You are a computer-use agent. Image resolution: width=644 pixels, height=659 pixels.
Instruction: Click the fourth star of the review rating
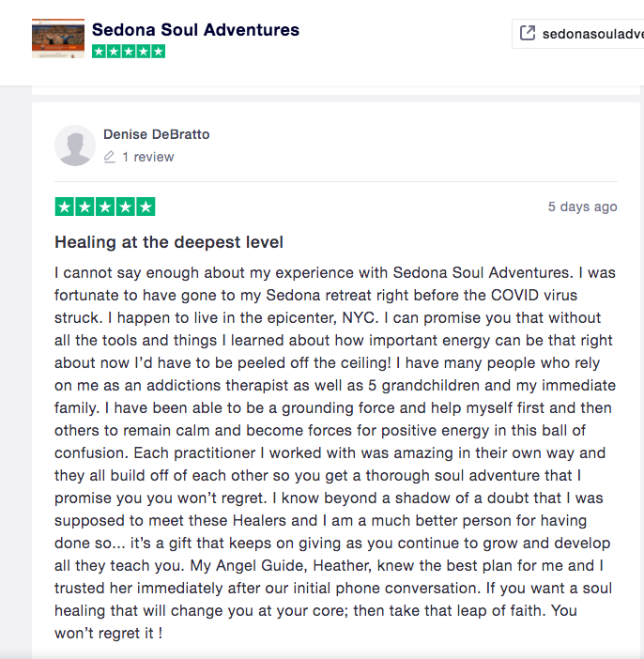125,207
